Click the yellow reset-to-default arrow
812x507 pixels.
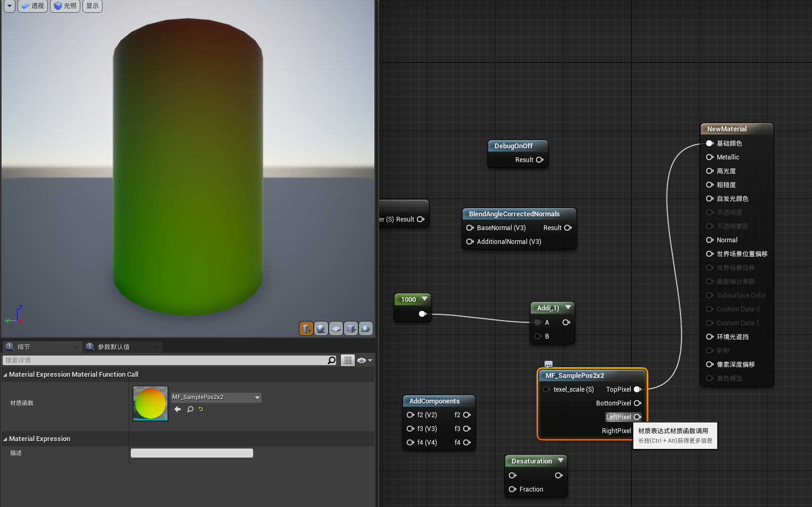201,409
